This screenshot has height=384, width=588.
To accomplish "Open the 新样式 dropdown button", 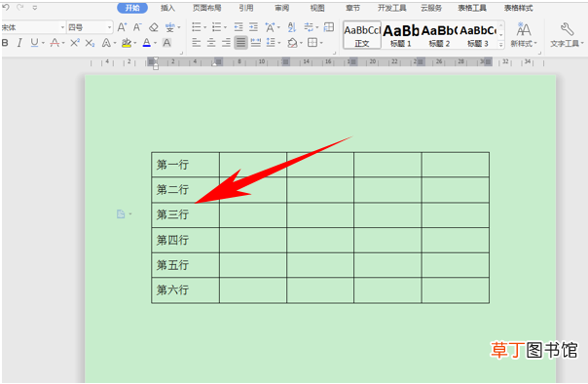I will [x=524, y=34].
